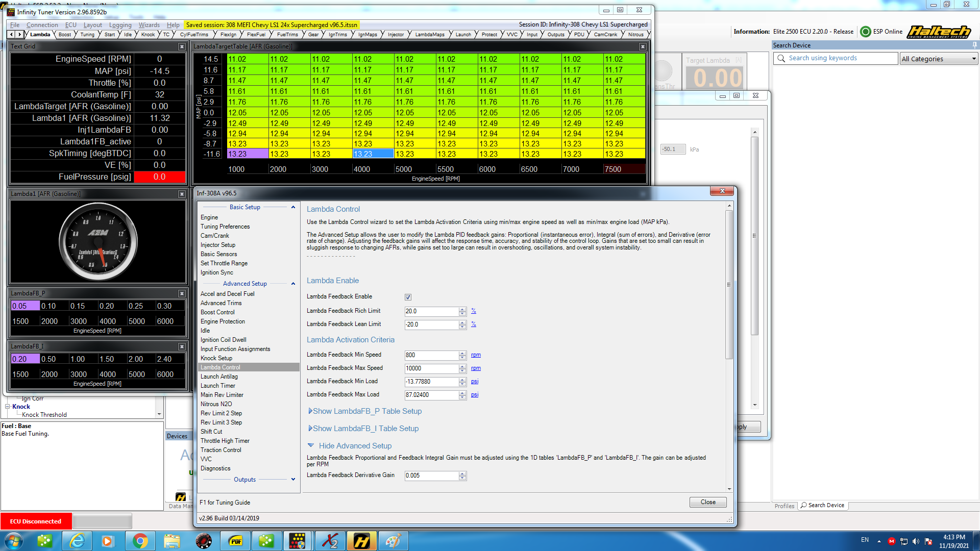Close the LambdaFB_P table panel
This screenshot has width=980, height=551.
tap(182, 293)
